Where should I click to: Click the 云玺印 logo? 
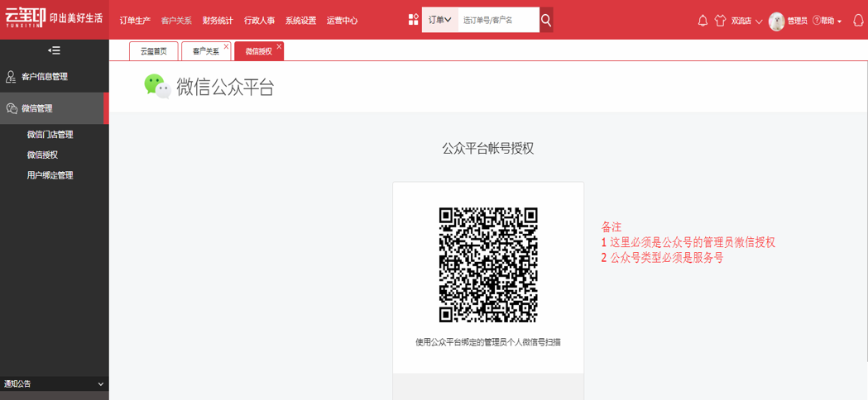point(26,17)
